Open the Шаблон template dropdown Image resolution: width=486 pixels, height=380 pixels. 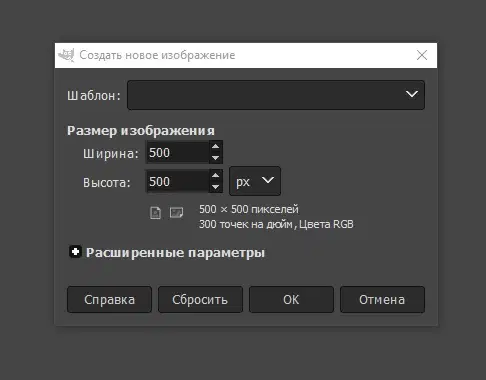[276, 95]
